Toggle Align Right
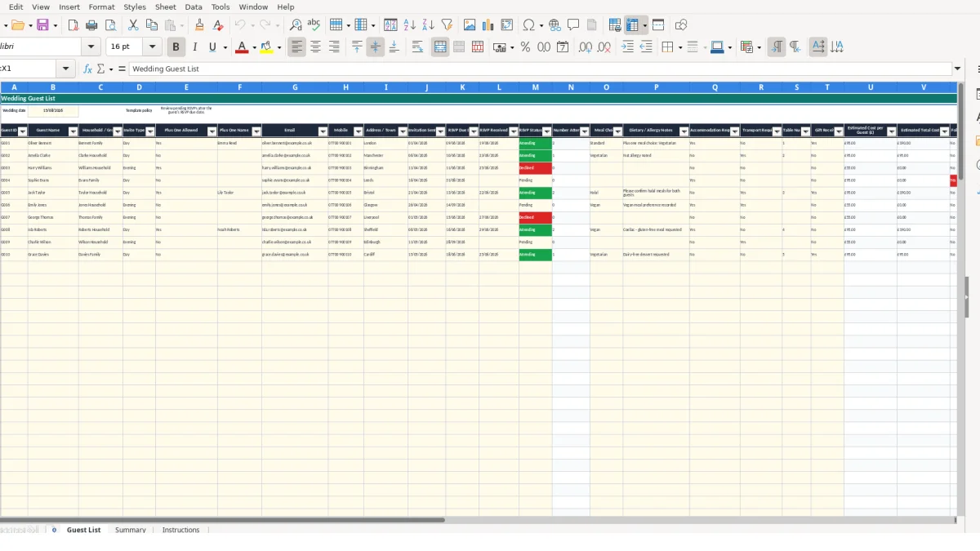The width and height of the screenshot is (980, 551). [334, 47]
